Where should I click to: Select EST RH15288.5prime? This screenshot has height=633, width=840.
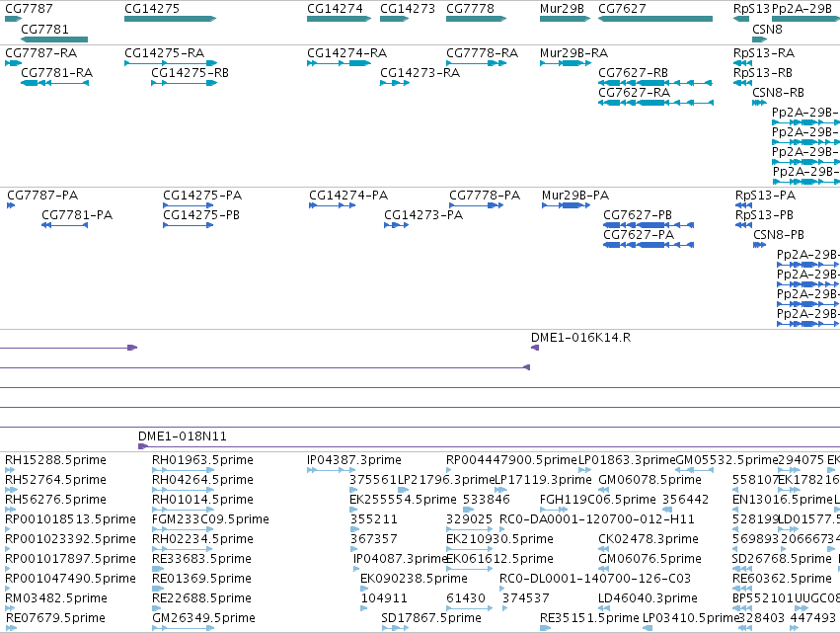[10, 470]
